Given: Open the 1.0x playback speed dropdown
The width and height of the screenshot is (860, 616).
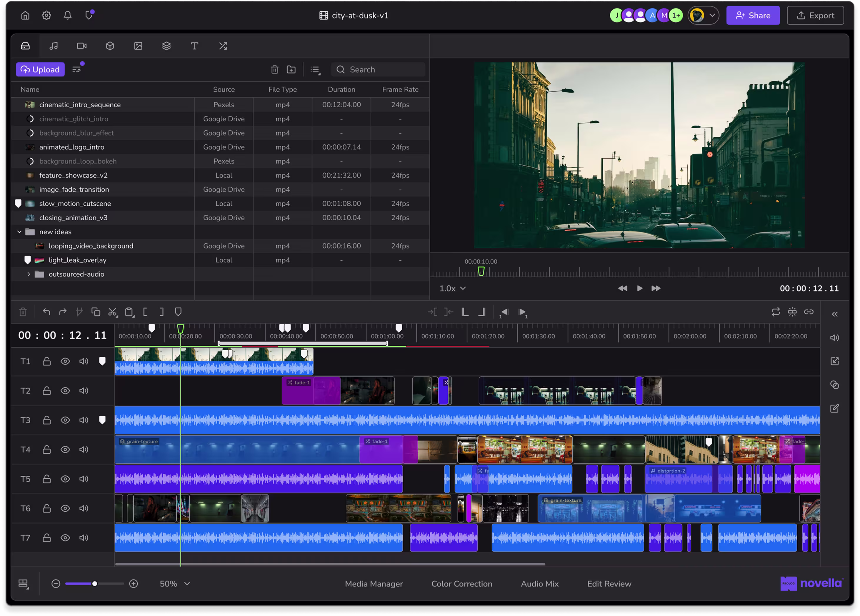Looking at the screenshot, I should pyautogui.click(x=452, y=289).
